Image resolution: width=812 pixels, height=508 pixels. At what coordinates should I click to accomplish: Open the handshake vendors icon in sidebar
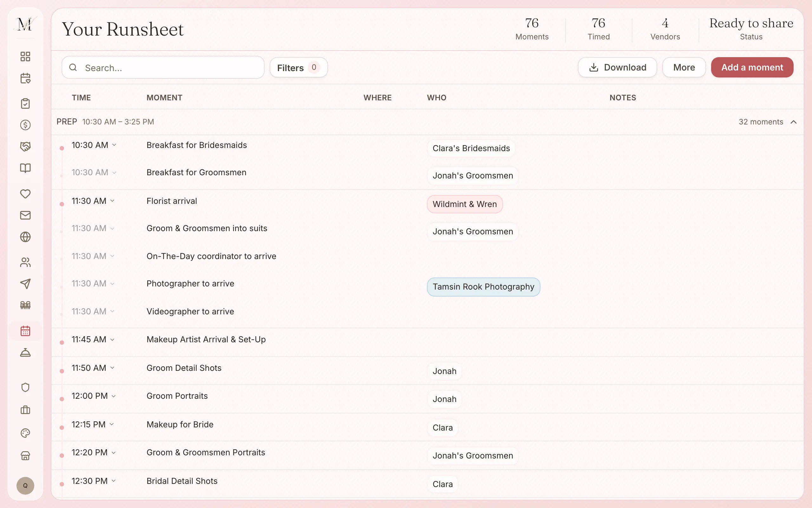[x=25, y=146]
